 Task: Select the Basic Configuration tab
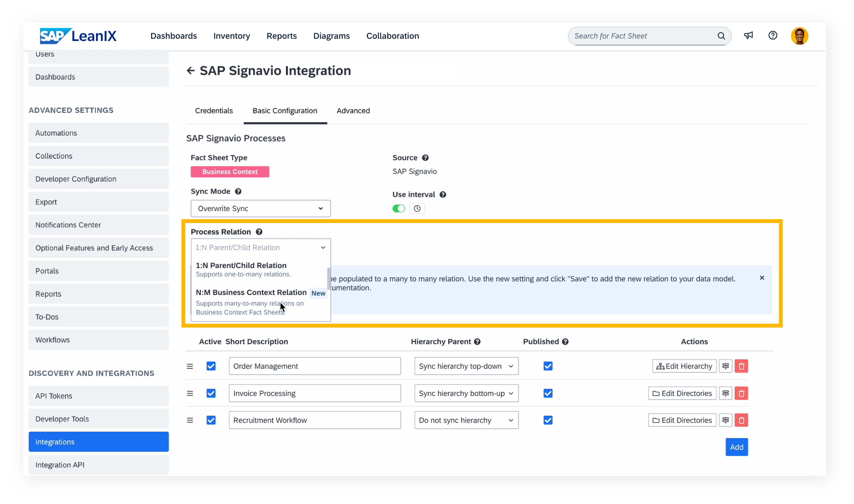pyautogui.click(x=285, y=111)
